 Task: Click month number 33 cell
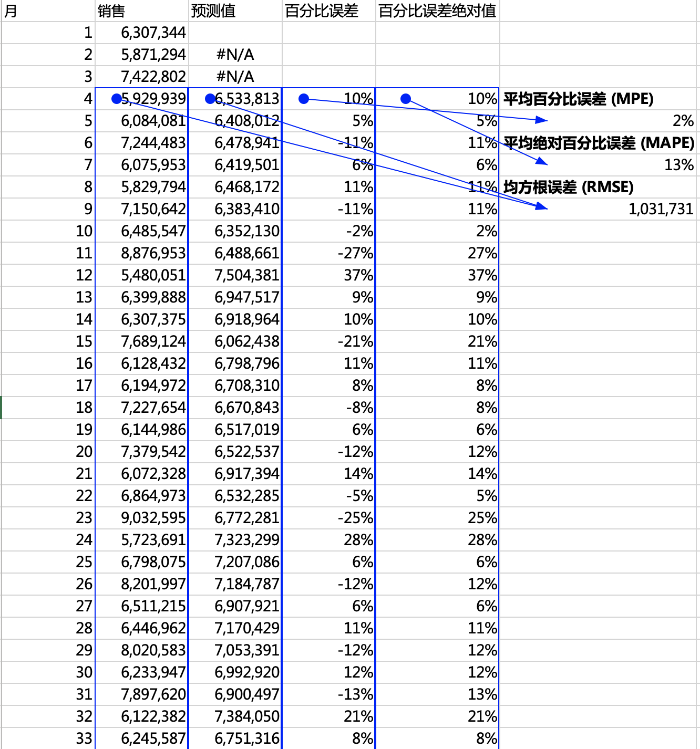[48, 738]
